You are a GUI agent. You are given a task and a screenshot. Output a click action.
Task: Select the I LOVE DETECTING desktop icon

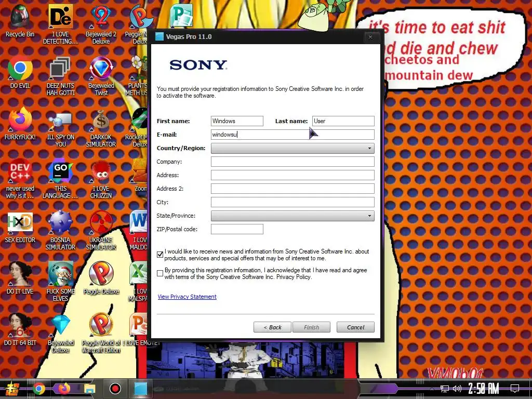pyautogui.click(x=60, y=24)
